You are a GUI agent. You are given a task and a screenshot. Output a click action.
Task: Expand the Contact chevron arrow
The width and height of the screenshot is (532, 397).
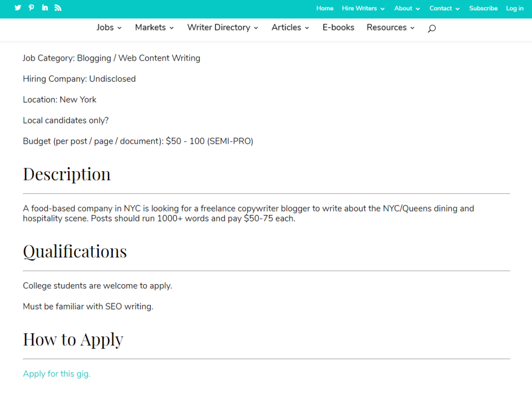[457, 9]
